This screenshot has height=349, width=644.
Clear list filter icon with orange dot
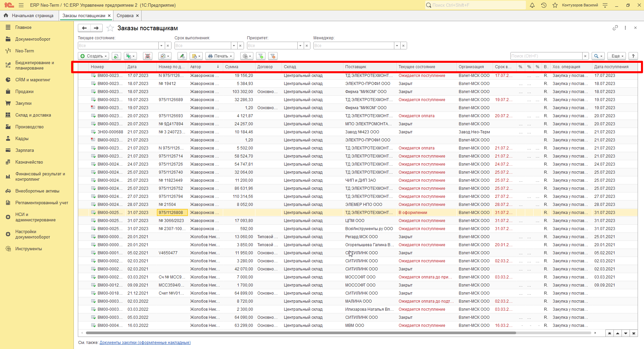[x=273, y=56]
